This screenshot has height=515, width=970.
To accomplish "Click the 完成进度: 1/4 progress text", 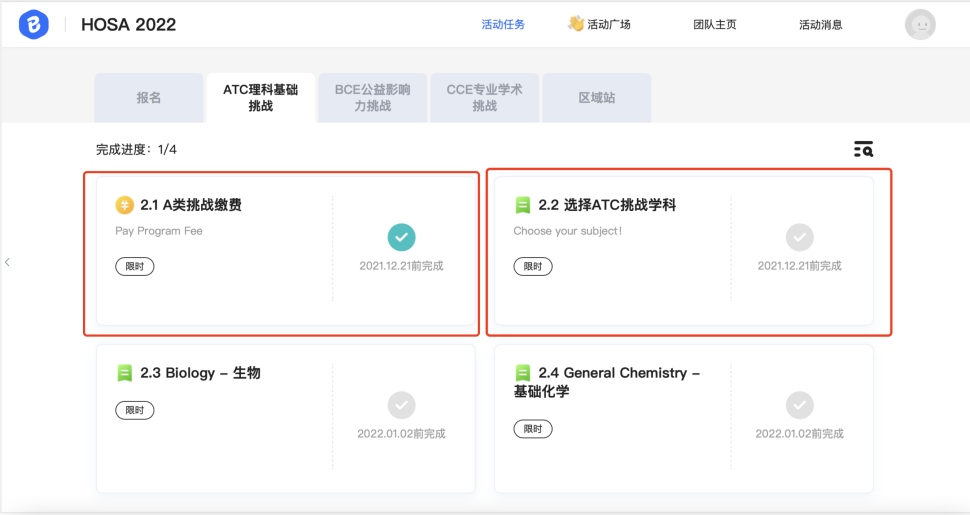I will (x=136, y=150).
